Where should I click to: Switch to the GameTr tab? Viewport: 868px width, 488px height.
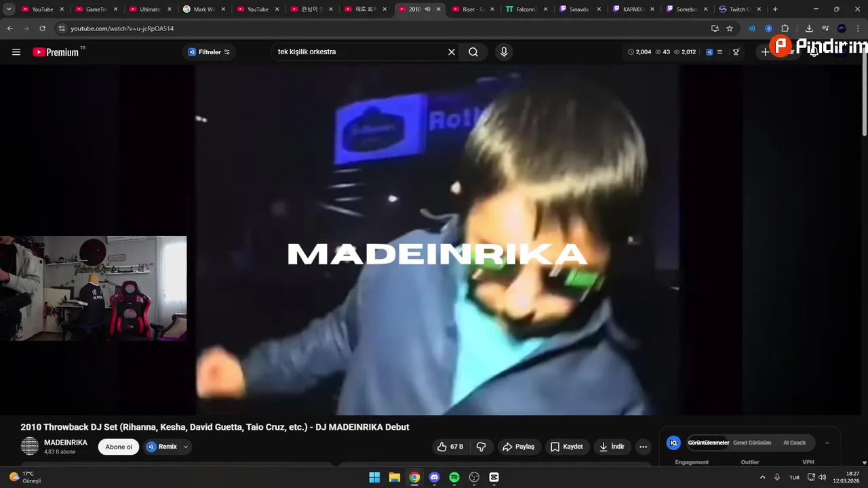coord(96,9)
